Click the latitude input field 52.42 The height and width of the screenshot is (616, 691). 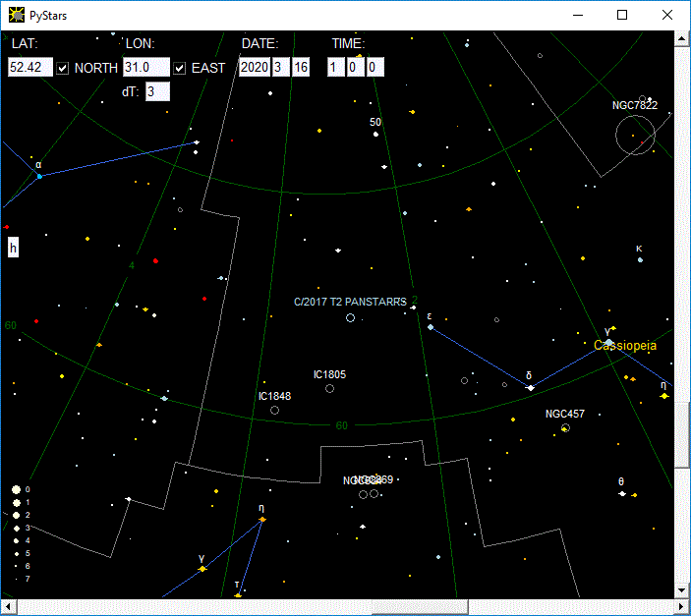click(30, 68)
